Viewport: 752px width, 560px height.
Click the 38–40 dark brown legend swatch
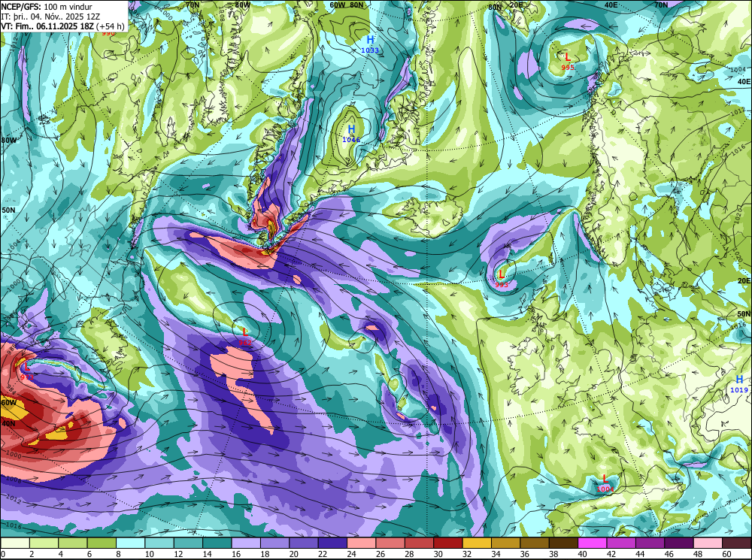pyautogui.click(x=564, y=543)
